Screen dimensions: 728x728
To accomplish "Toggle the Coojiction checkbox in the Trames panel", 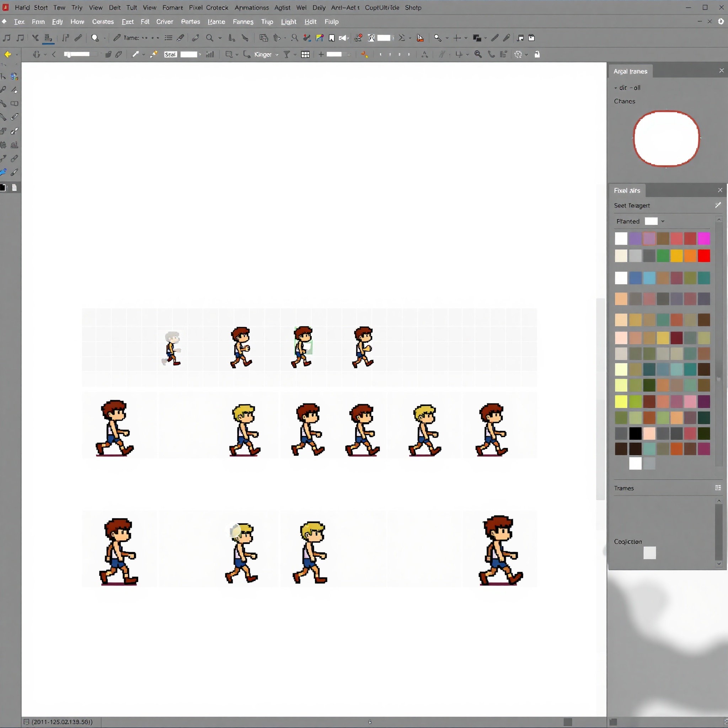I will 650,553.
